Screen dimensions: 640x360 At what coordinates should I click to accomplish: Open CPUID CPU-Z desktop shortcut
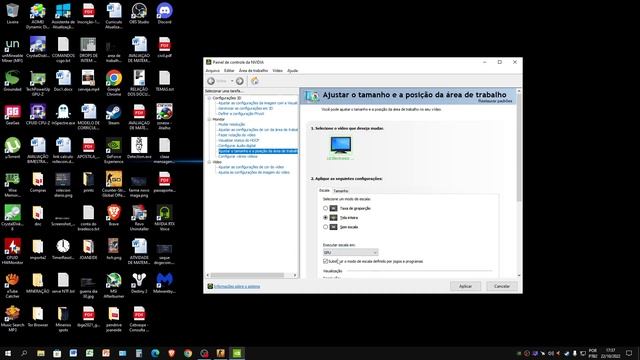click(x=38, y=114)
